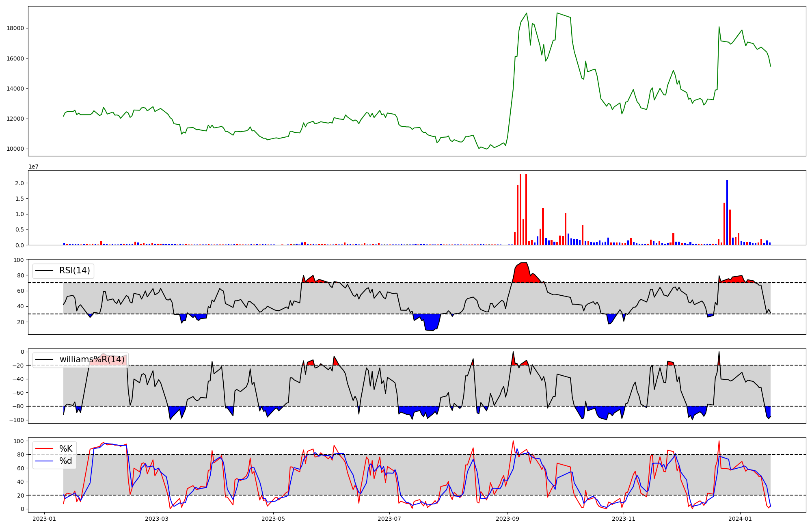The width and height of the screenshot is (812, 528).
Task: Click the %d legend entry
Action: 66,461
